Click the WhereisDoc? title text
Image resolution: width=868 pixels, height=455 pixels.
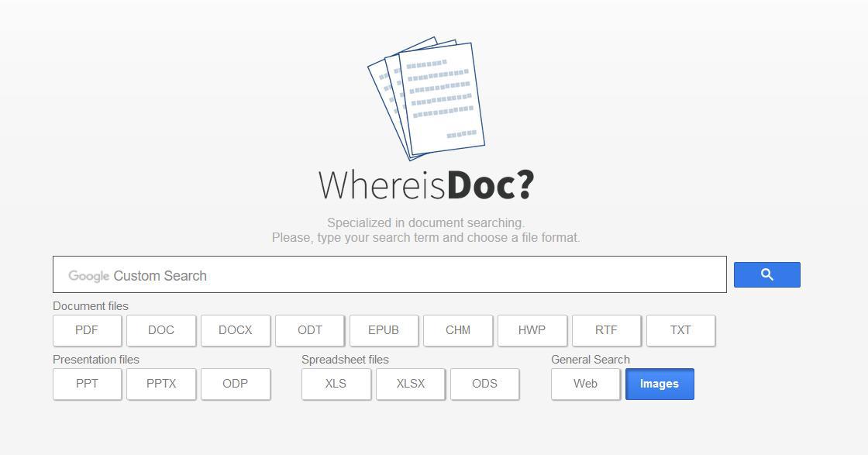(x=426, y=185)
